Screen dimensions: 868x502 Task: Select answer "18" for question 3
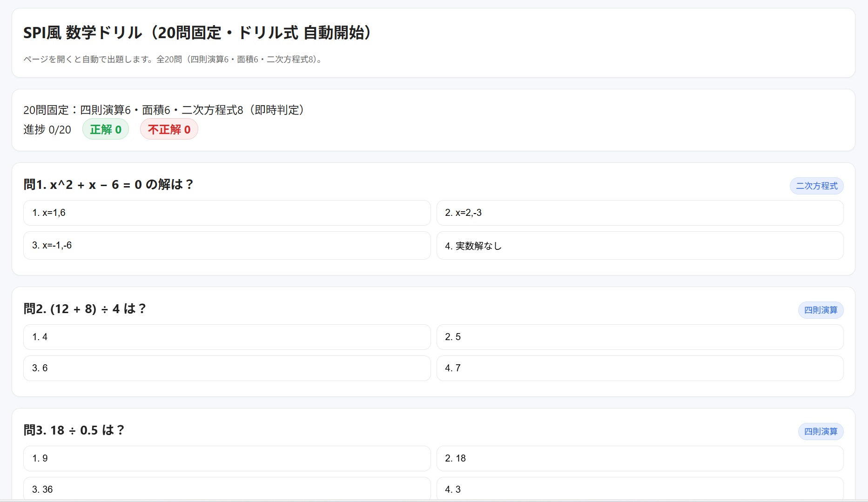(640, 458)
